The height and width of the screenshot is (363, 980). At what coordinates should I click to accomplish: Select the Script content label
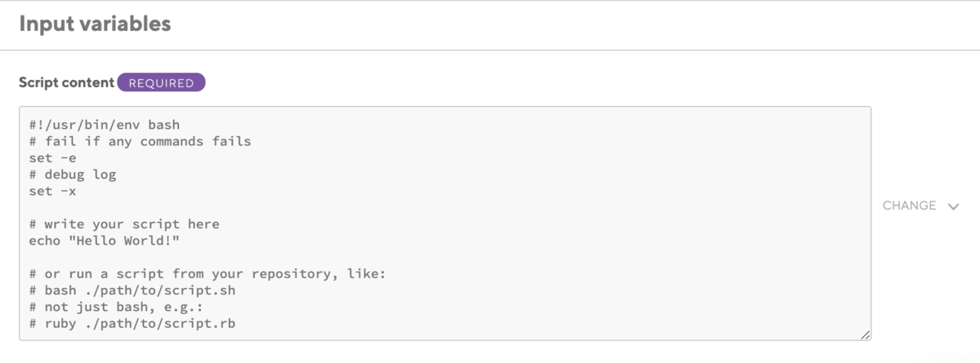click(66, 82)
